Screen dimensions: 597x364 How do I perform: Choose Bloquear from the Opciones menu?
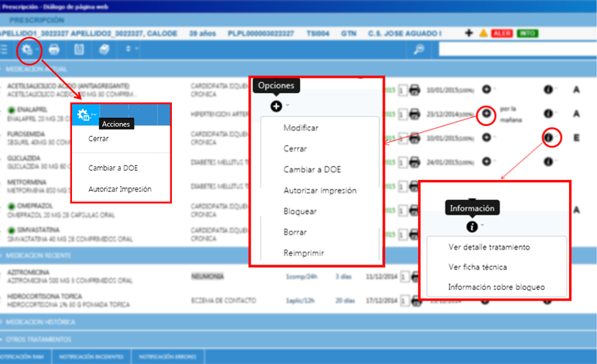point(300,211)
